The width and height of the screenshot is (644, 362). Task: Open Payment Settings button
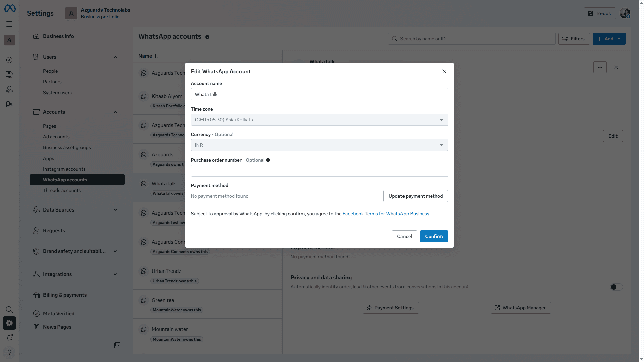tap(391, 308)
